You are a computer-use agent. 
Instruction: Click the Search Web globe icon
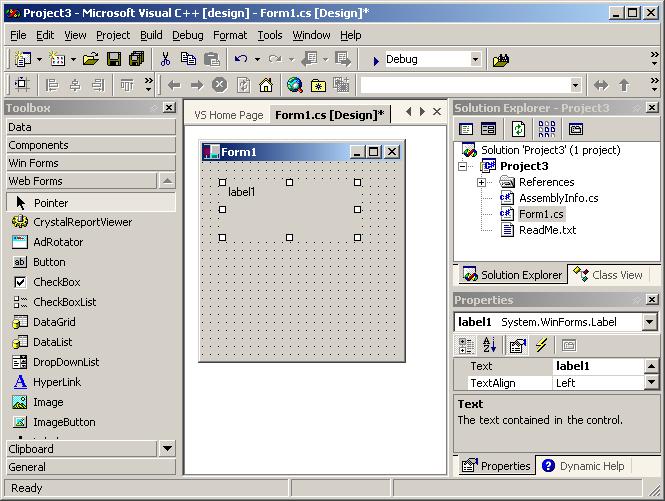click(x=295, y=85)
